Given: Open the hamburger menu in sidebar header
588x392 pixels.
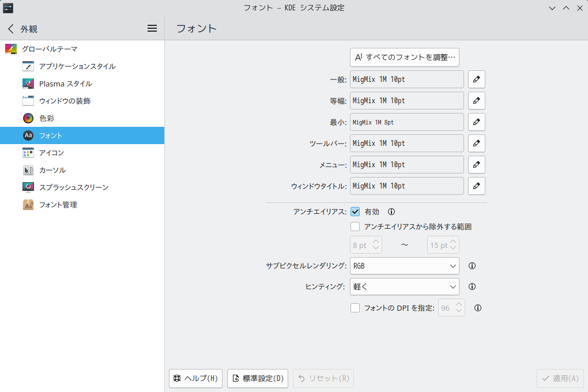Looking at the screenshot, I should tap(152, 28).
